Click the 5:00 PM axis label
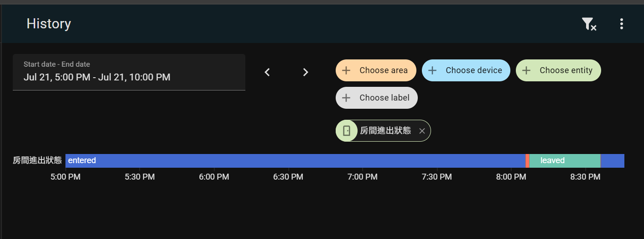The image size is (644, 239). (65, 177)
